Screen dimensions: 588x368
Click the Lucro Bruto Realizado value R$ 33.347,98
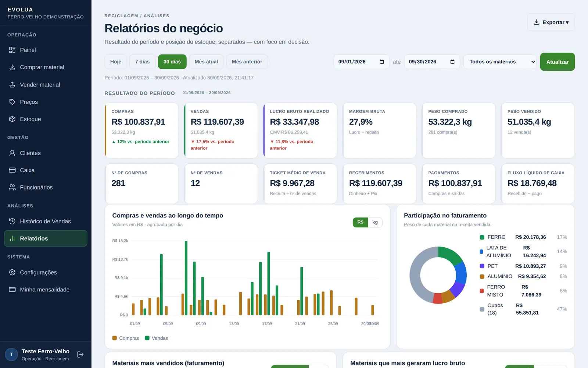coord(294,122)
